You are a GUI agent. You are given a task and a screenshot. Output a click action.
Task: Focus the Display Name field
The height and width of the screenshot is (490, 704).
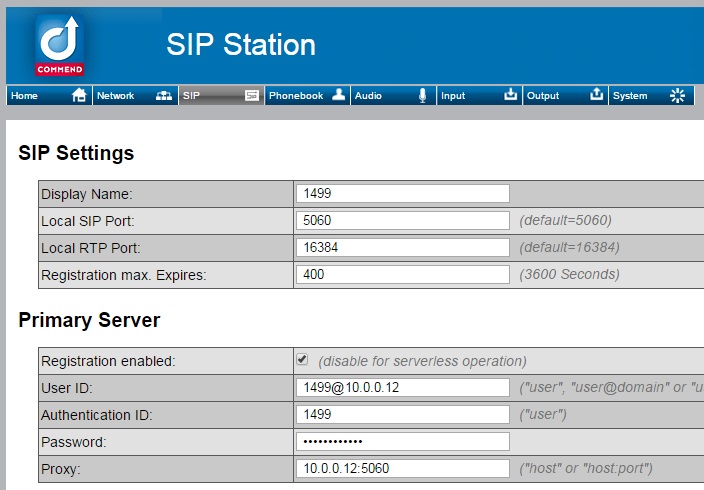tap(402, 194)
